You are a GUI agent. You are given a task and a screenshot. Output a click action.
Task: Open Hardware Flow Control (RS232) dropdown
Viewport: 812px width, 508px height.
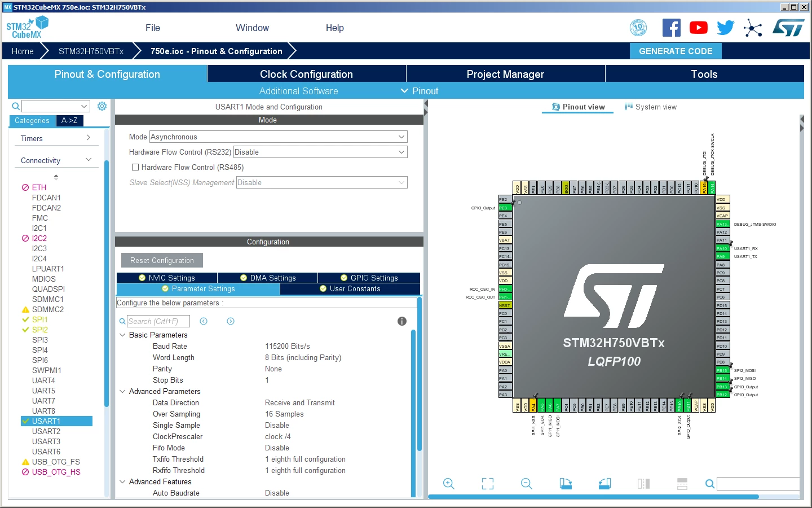click(320, 152)
